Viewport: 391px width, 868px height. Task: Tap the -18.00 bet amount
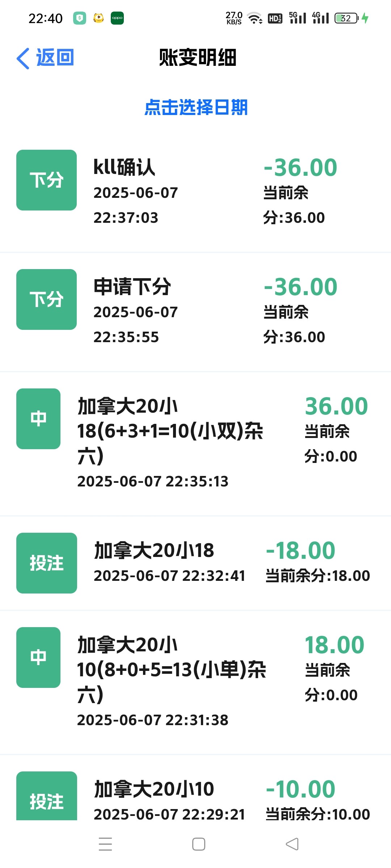(300, 550)
